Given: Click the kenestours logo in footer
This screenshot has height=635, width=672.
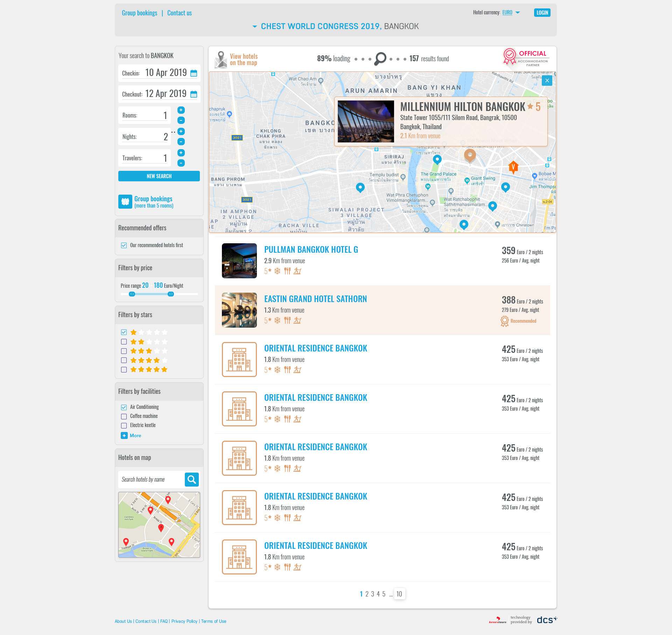Looking at the screenshot, I should (x=498, y=620).
